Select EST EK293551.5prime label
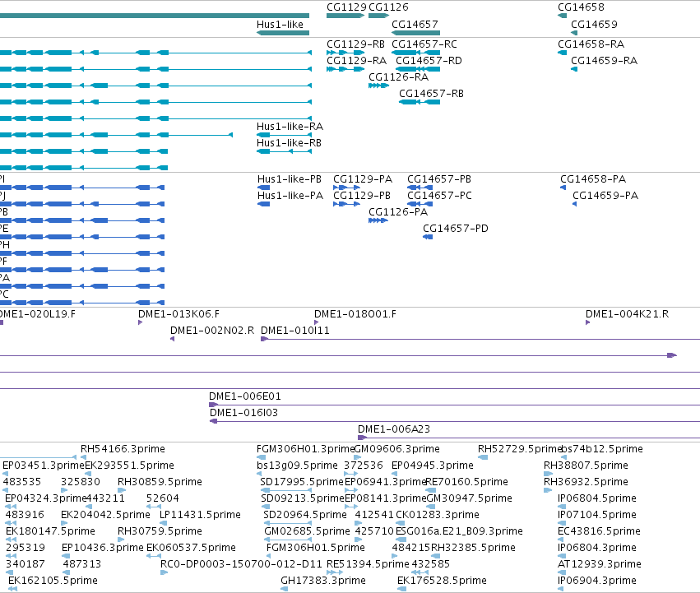Screen dimensions: 700x593 point(129,466)
